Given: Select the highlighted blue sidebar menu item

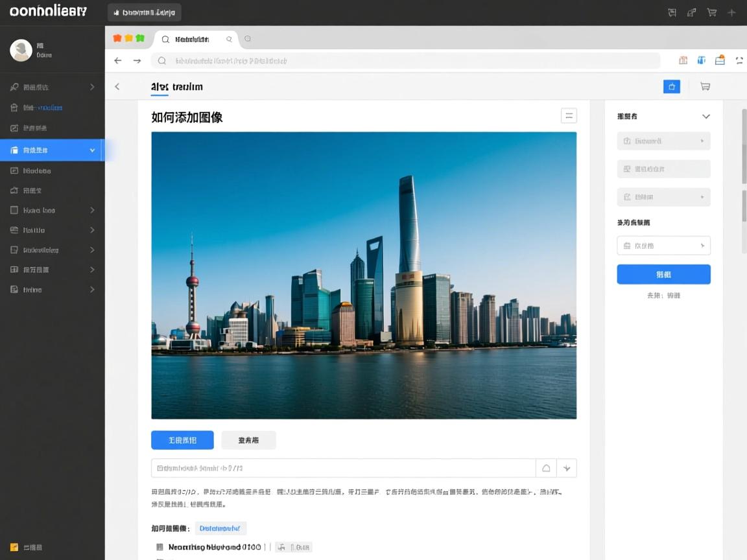Looking at the screenshot, I should click(x=52, y=150).
